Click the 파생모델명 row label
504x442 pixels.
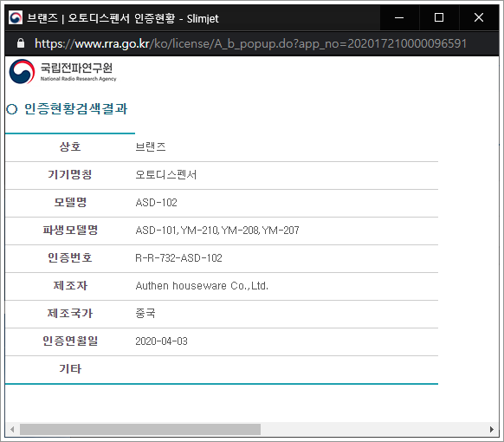click(x=70, y=231)
